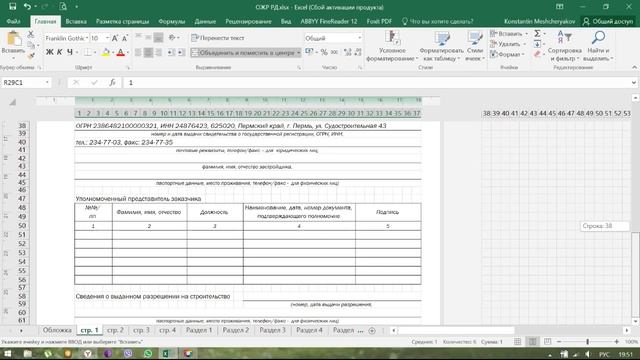Screen dimensions: 640x360
Task: Open Cell Styles (Стили ячеек)
Action: 475,46
